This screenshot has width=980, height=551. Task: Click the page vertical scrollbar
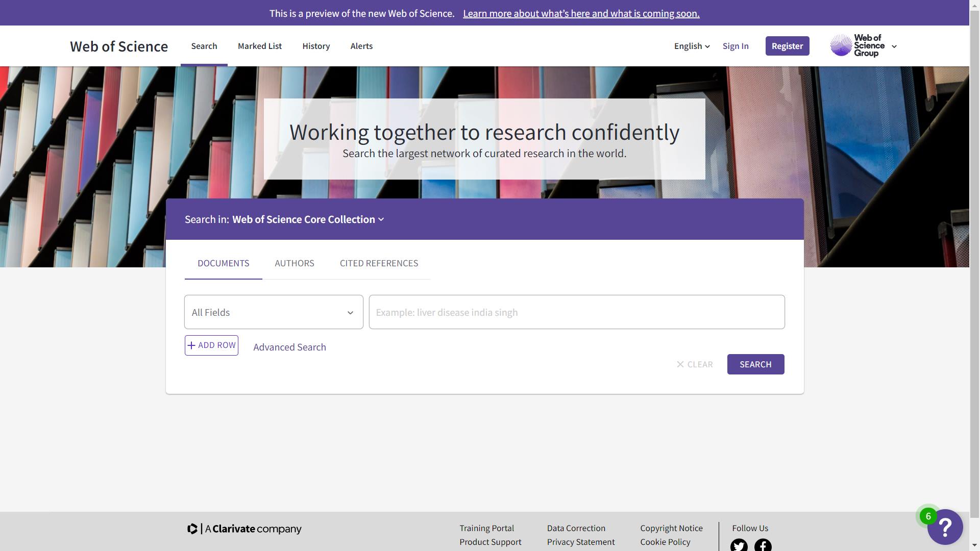pos(974,275)
